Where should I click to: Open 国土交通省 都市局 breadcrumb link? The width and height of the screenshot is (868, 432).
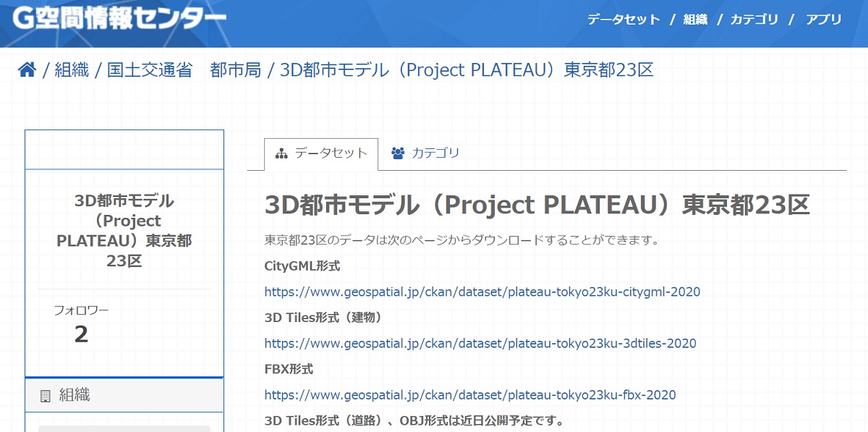click(184, 70)
